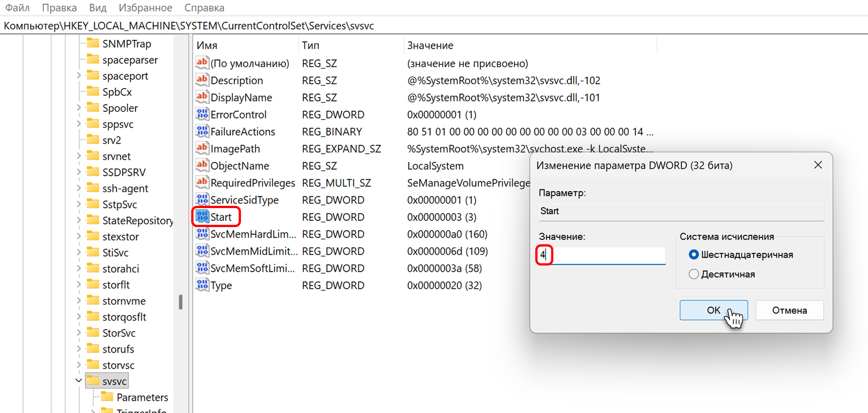Select the Parameters subkey folder icon
This screenshot has height=413, width=868.
(107, 397)
